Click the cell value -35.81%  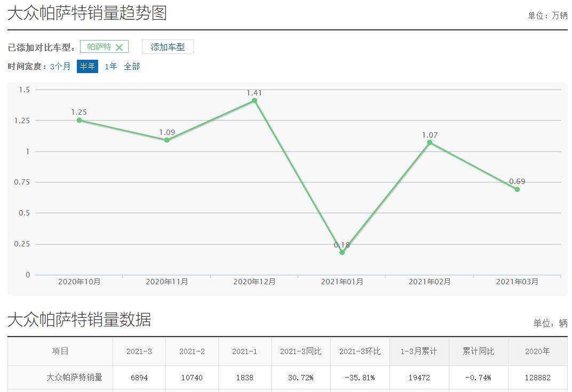pos(360,378)
